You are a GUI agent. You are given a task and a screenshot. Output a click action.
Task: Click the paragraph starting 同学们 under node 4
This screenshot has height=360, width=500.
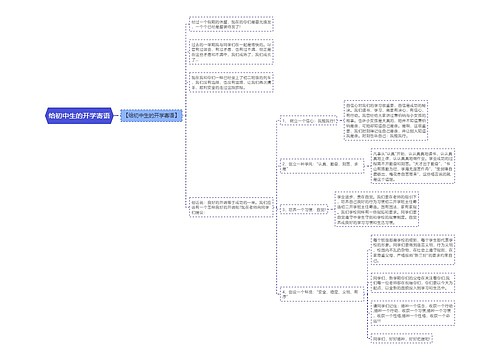413,283
